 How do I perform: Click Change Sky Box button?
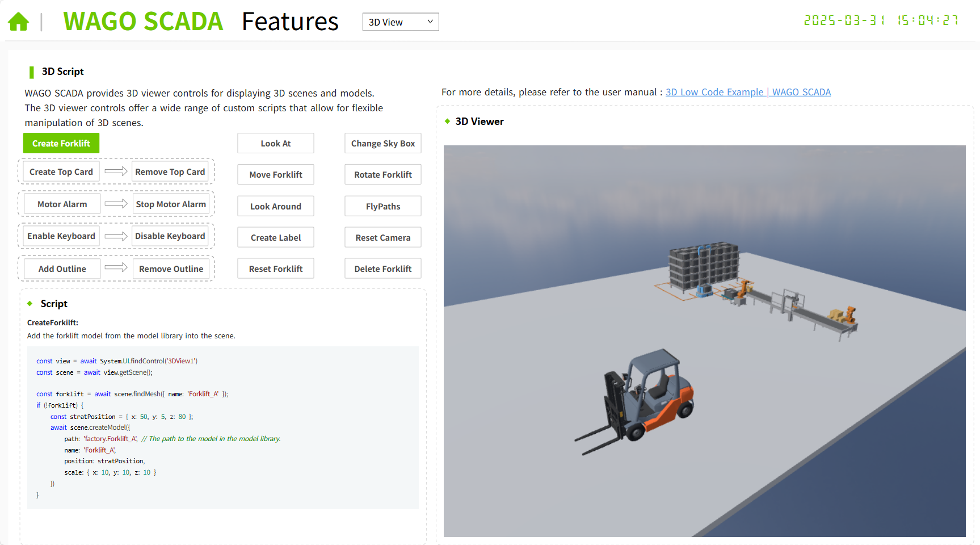pyautogui.click(x=382, y=144)
